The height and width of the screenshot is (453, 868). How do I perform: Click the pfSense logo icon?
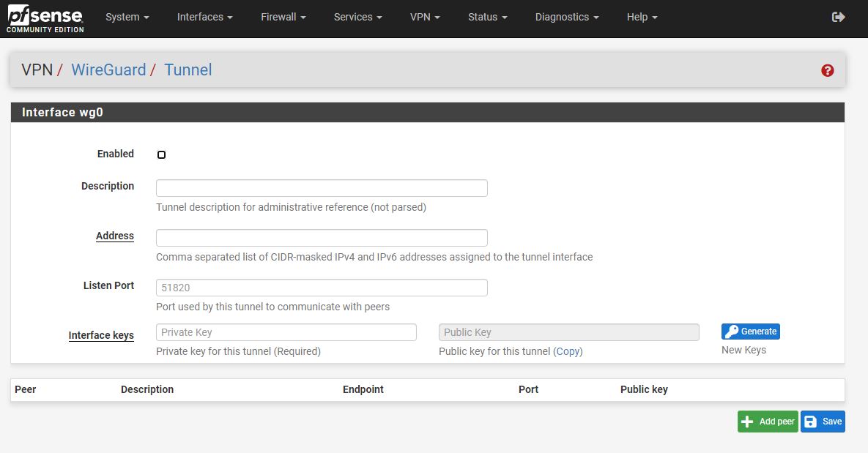tap(45, 18)
